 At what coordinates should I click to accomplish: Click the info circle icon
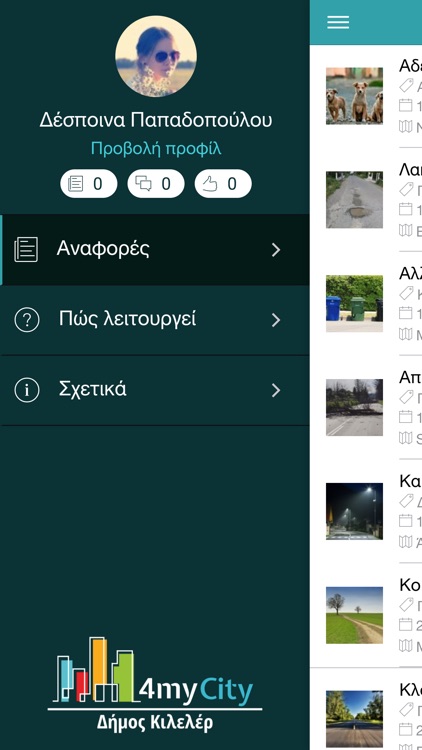click(x=27, y=390)
